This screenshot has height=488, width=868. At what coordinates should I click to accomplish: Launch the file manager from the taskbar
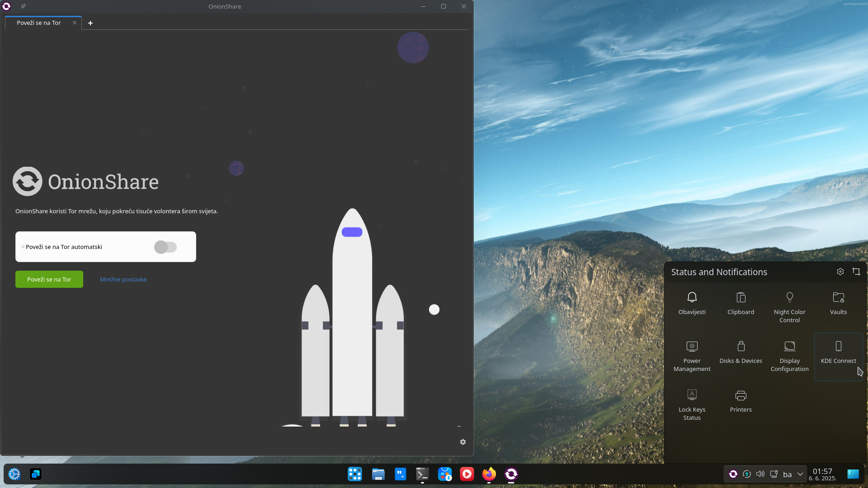tap(378, 474)
